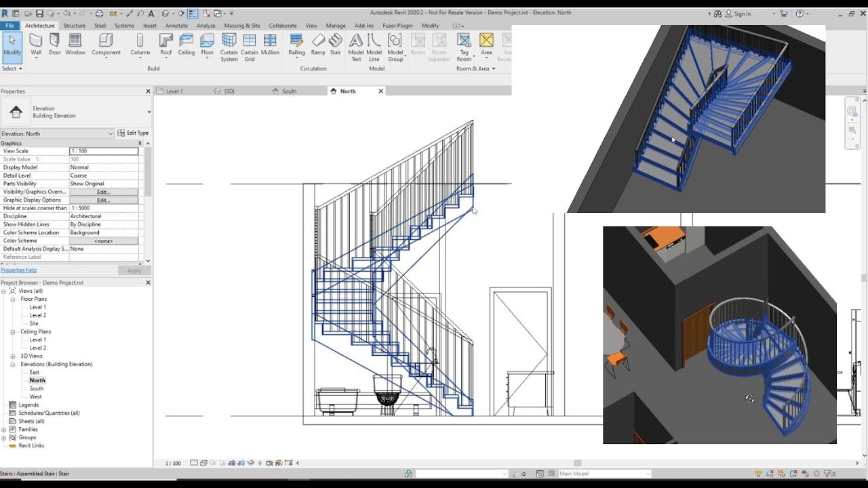Select the Mullion tool
Viewport: 868px width, 488px height.
(x=270, y=45)
